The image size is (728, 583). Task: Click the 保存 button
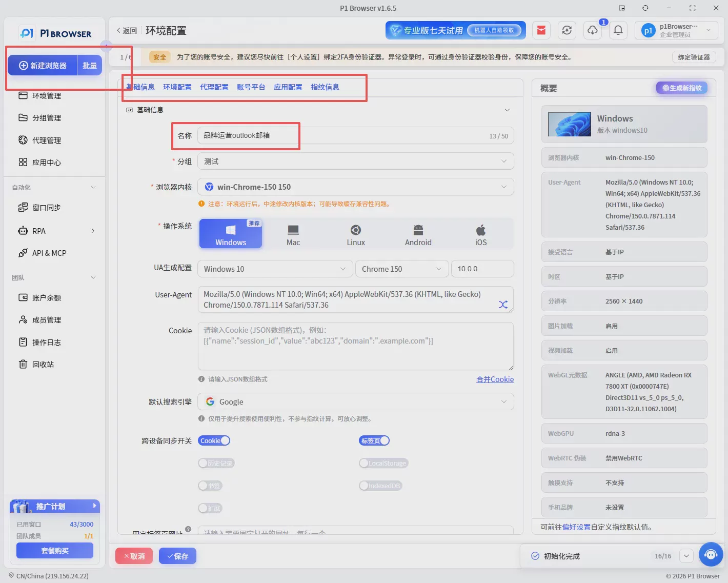coord(177,556)
